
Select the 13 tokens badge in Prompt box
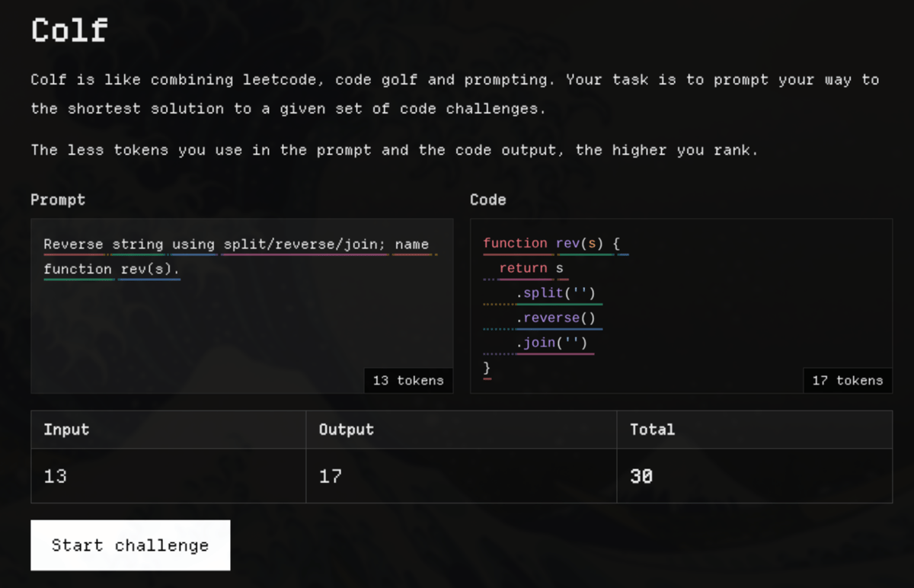click(408, 380)
